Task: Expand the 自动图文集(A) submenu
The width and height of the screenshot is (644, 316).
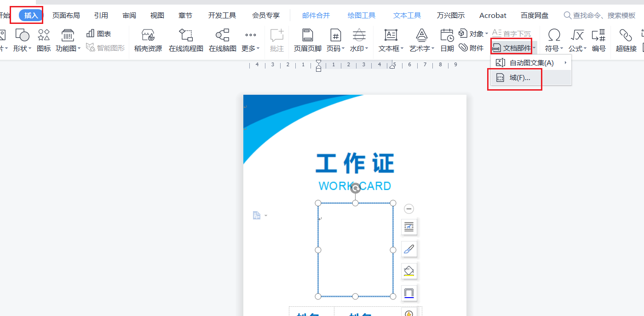Action: (531, 63)
